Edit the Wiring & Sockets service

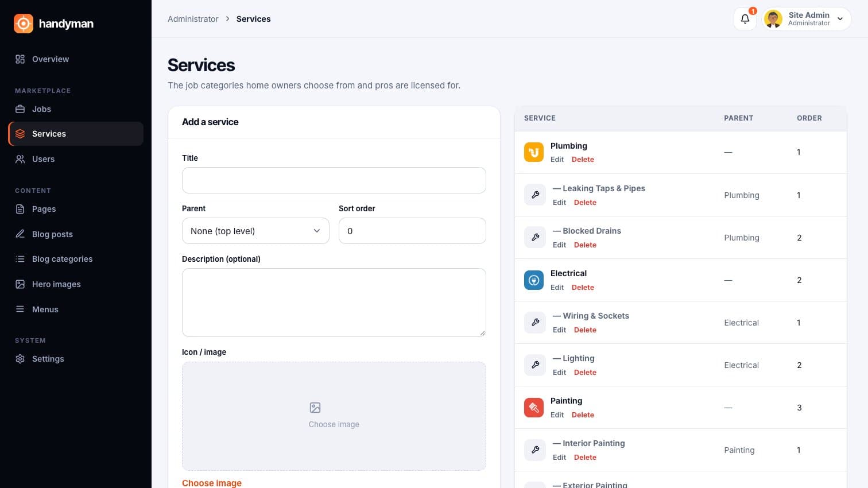(559, 330)
